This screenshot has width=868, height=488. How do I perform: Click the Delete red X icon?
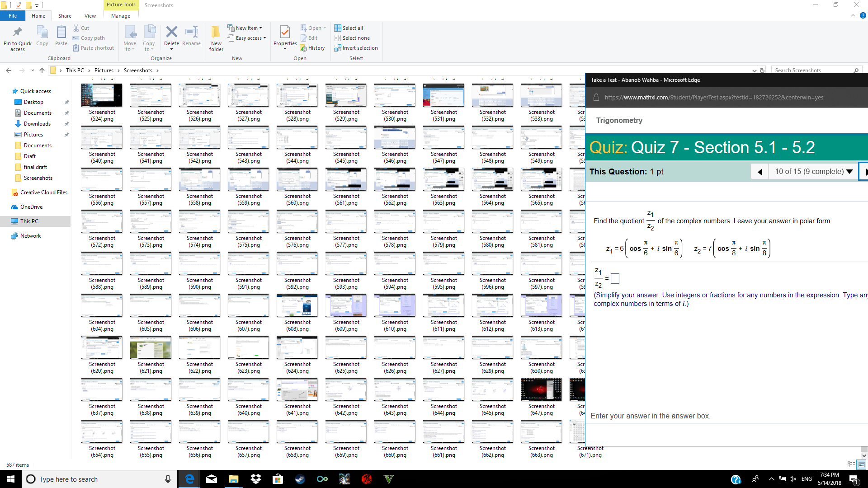[171, 33]
